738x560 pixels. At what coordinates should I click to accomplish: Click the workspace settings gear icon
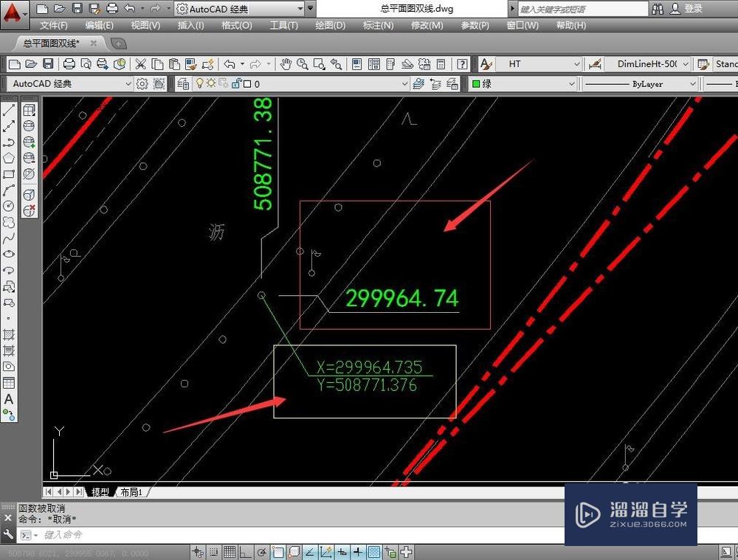click(142, 84)
